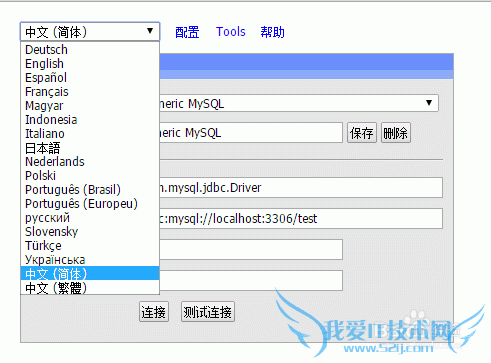Focus the JDBC URL field with localhost:3306/test
The image size is (491, 363).
pos(301,219)
